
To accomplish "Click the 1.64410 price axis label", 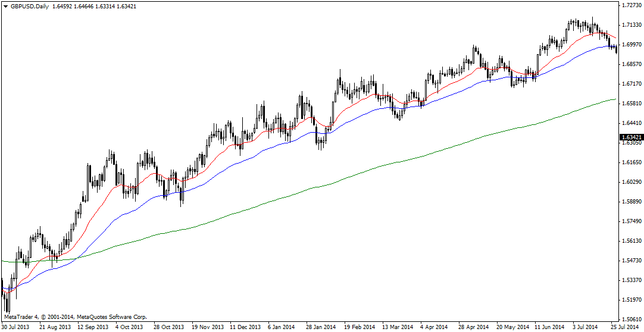I will click(x=632, y=123).
